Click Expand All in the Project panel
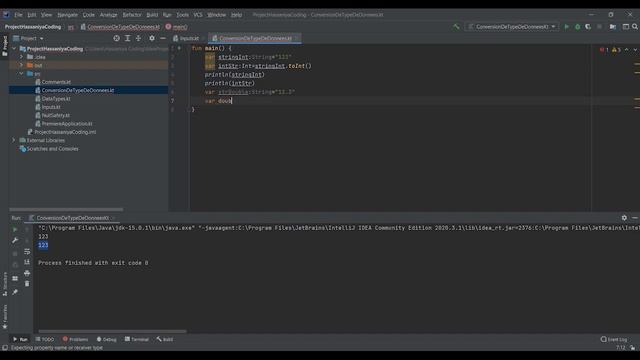Viewport: 640px width, 360px height. 128,38
